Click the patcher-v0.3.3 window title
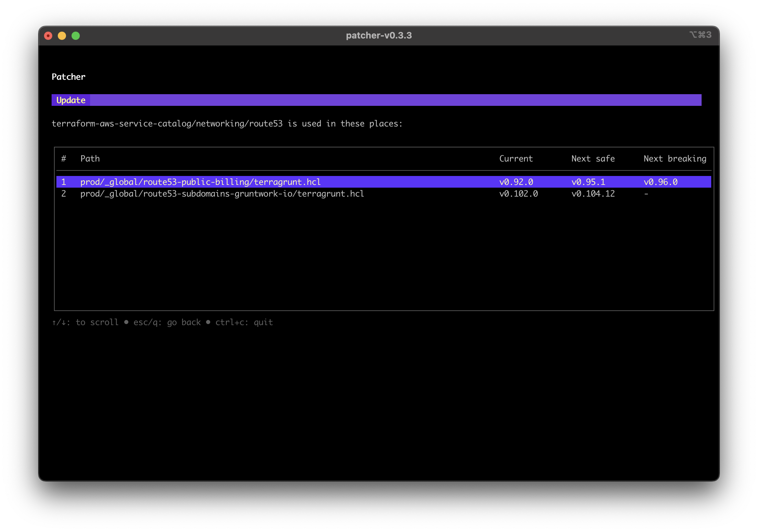758x532 pixels. coord(378,35)
